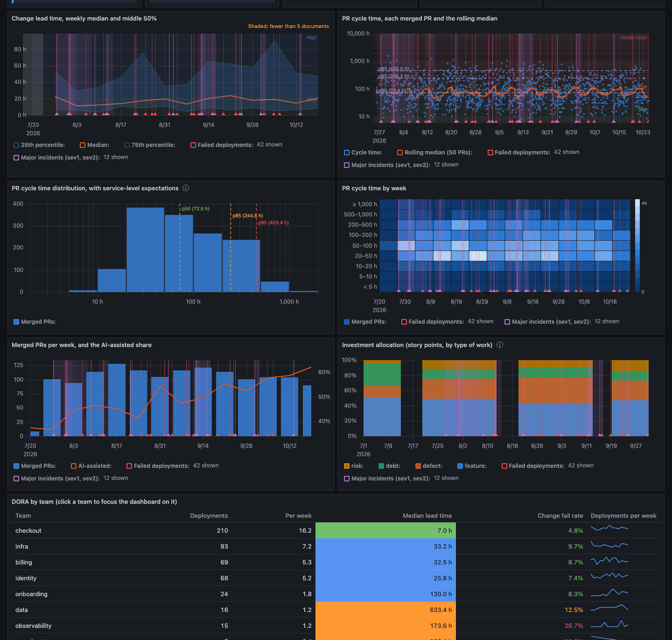Click the 26.7% change fail rate cell
The height and width of the screenshot is (640, 672).
click(x=574, y=626)
